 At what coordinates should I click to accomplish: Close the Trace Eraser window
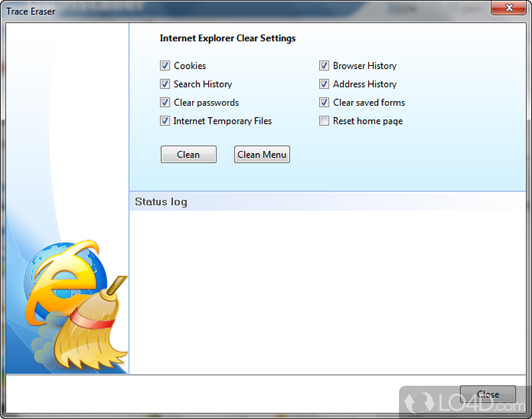[508, 8]
